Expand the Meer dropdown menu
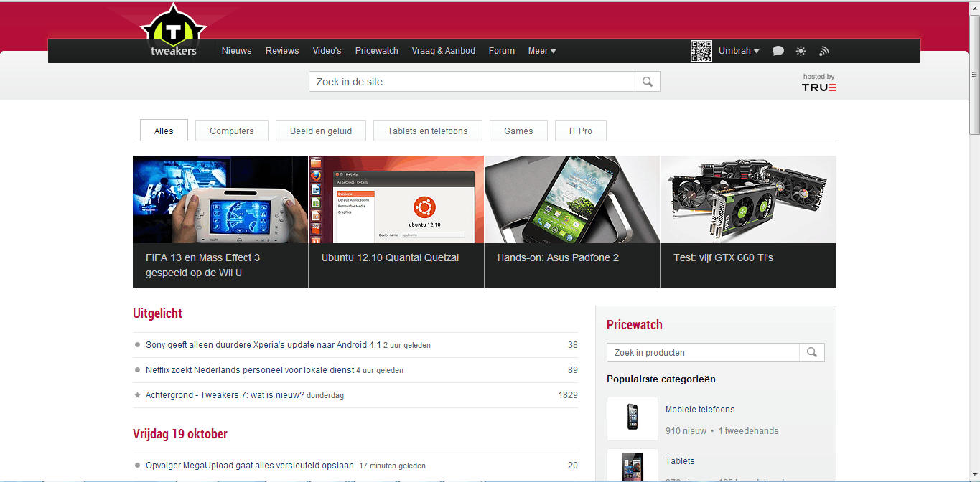The image size is (980, 482). tap(542, 51)
